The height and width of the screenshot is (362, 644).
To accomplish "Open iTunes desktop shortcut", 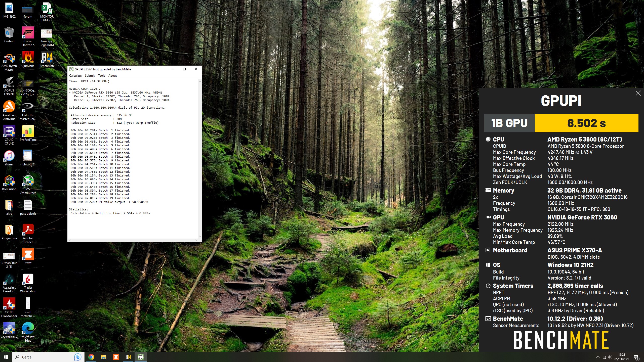I will (x=9, y=158).
